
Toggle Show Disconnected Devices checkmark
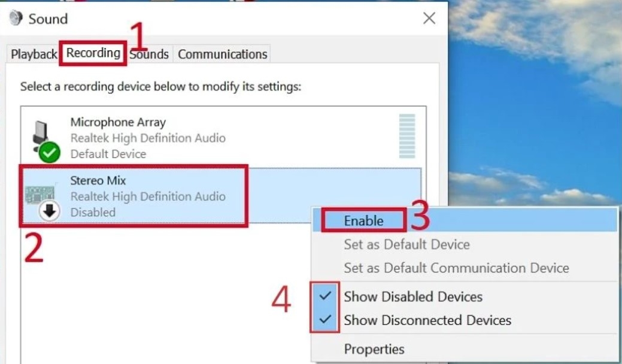click(325, 319)
